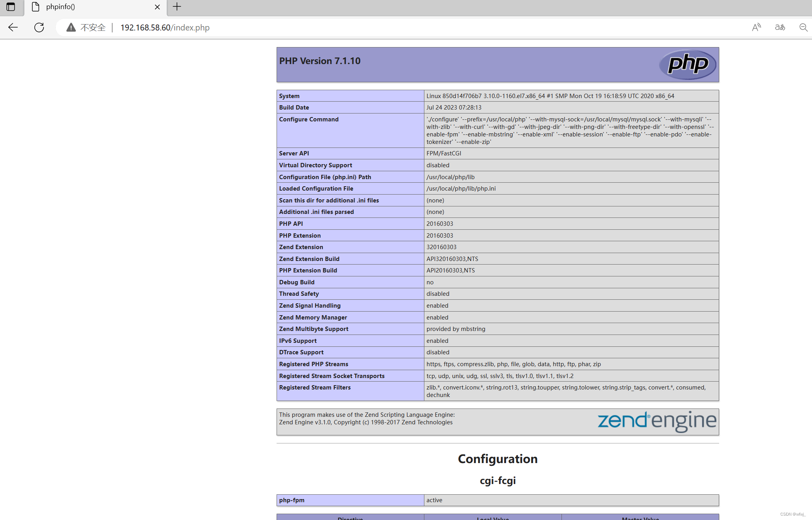
Task: Click the page icon in phpinfo() tab
Action: pos(36,7)
